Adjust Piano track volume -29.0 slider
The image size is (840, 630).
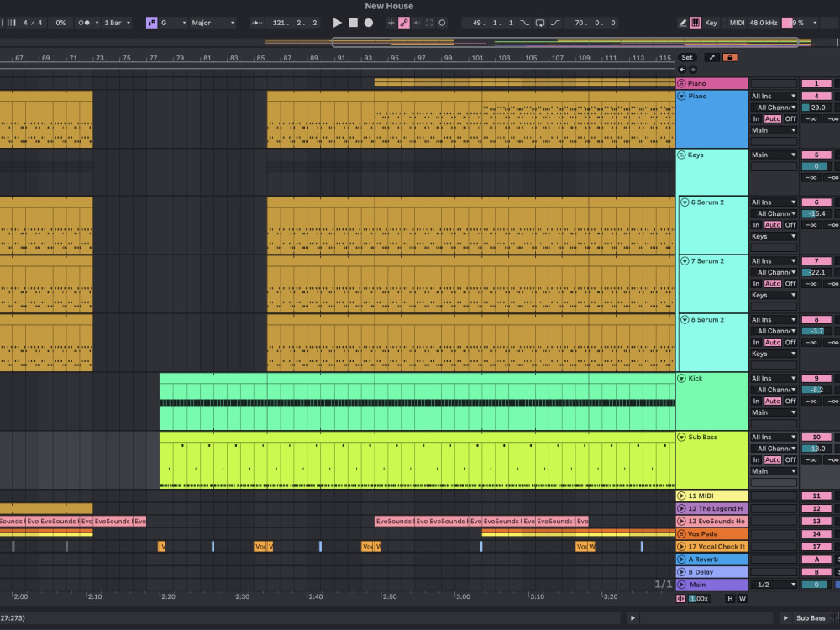(816, 108)
